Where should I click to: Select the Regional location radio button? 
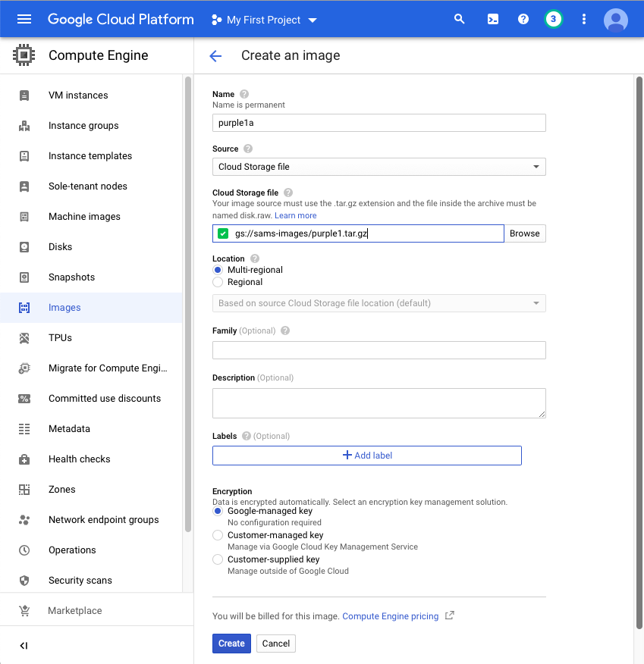(218, 282)
